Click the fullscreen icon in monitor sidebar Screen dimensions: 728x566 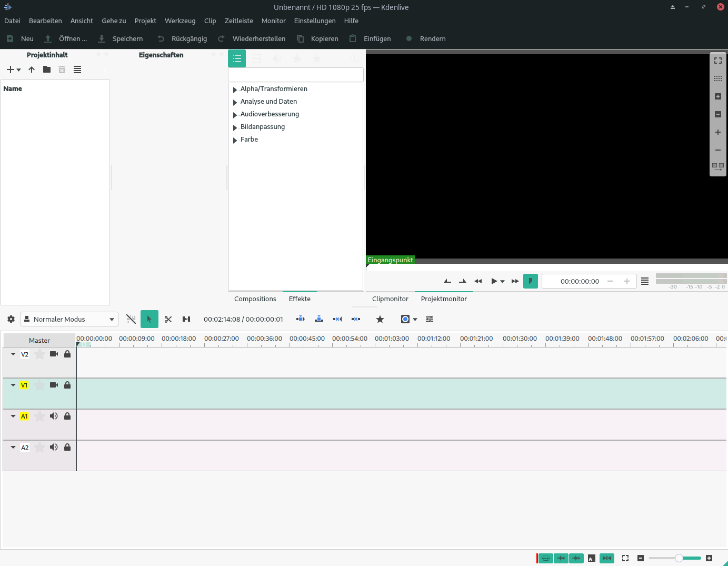point(718,61)
